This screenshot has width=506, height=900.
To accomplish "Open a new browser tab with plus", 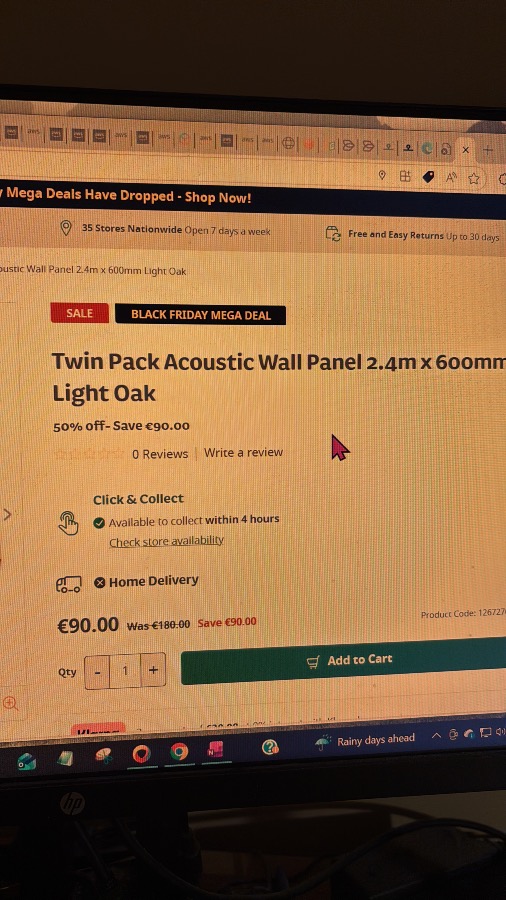I will pos(488,150).
